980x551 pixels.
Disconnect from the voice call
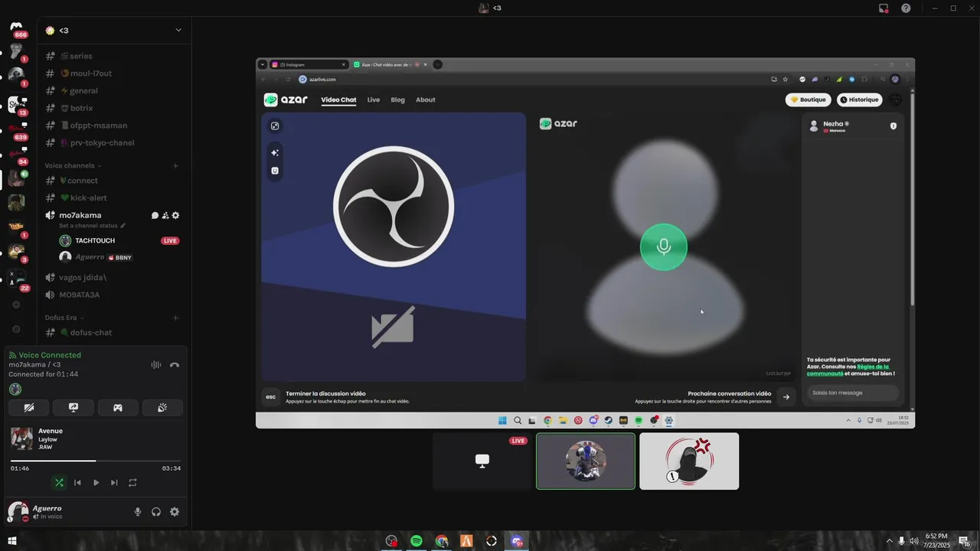coord(175,365)
